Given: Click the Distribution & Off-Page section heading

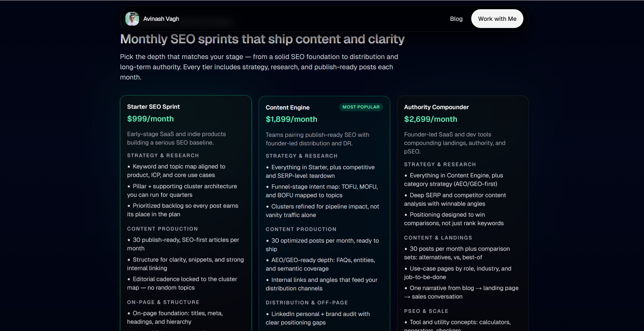Looking at the screenshot, I should pos(307,303).
